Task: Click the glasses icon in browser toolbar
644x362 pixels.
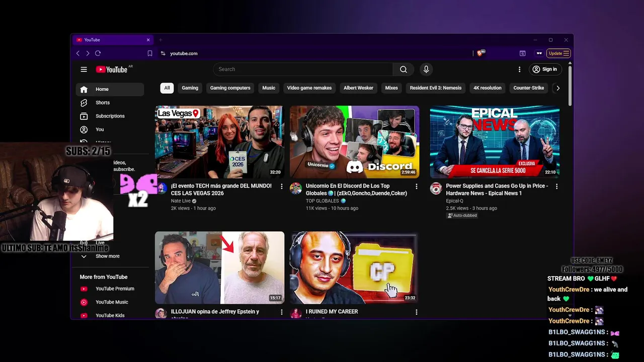Action: click(539, 53)
